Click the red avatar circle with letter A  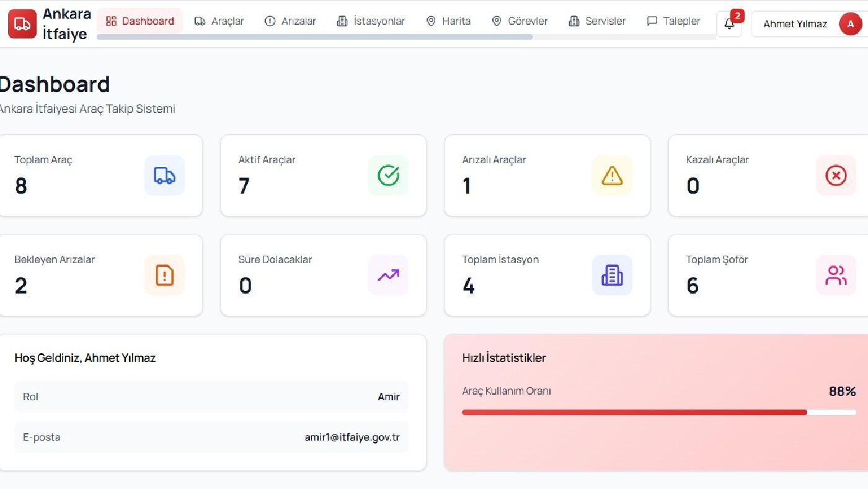850,24
